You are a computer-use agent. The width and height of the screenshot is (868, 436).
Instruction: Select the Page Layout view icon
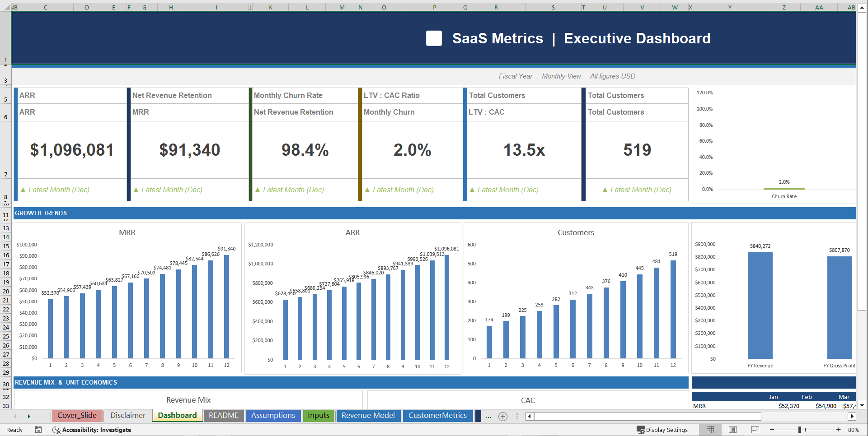pos(732,430)
